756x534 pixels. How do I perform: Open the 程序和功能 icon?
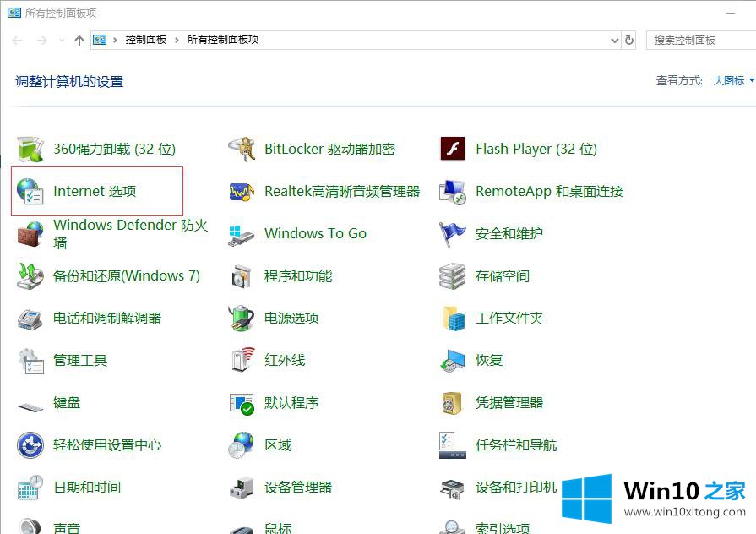(242, 276)
